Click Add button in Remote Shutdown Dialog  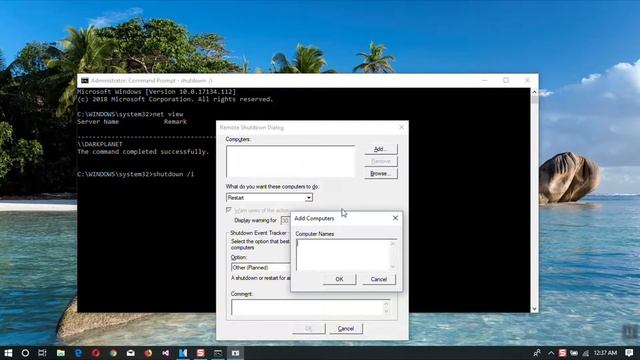coord(380,149)
